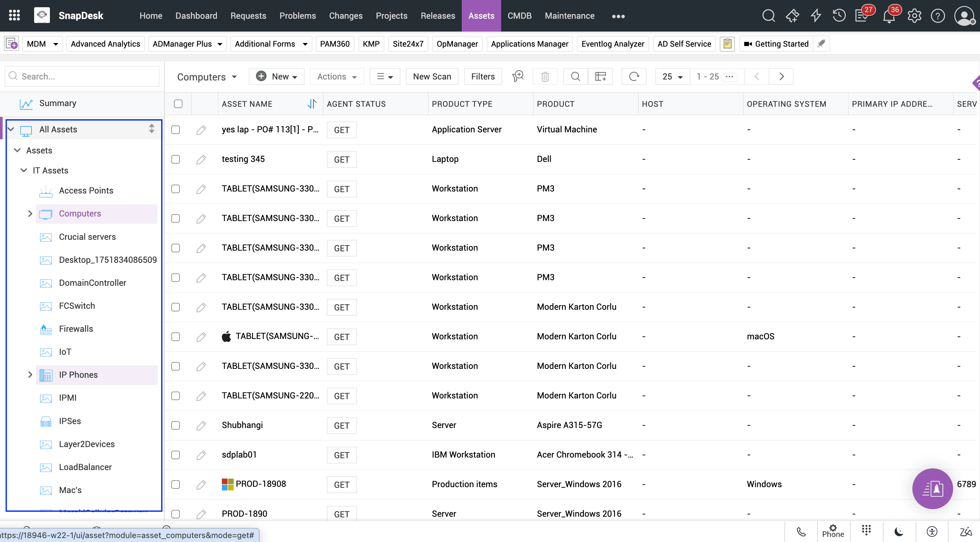The width and height of the screenshot is (980, 542).
Task: Check the TABLET(SAMSUNG-220... row checkbox
Action: pyautogui.click(x=175, y=396)
